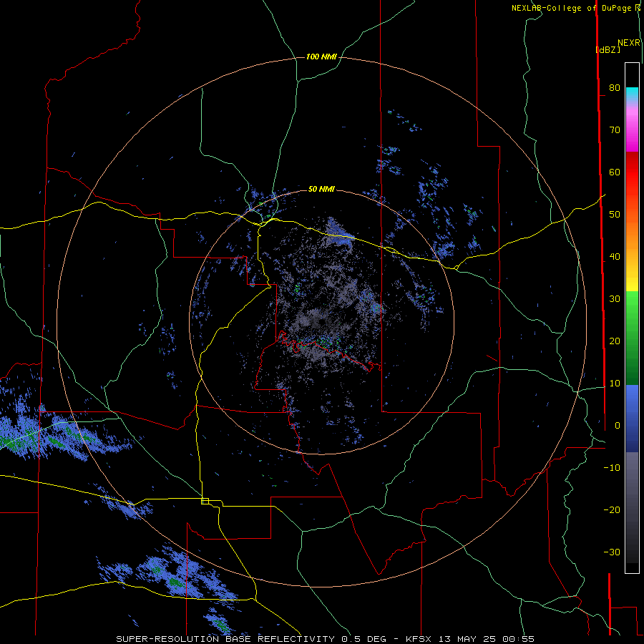Click the blue segment of the color bar
This screenshot has width=644, height=644.
click(x=632, y=418)
